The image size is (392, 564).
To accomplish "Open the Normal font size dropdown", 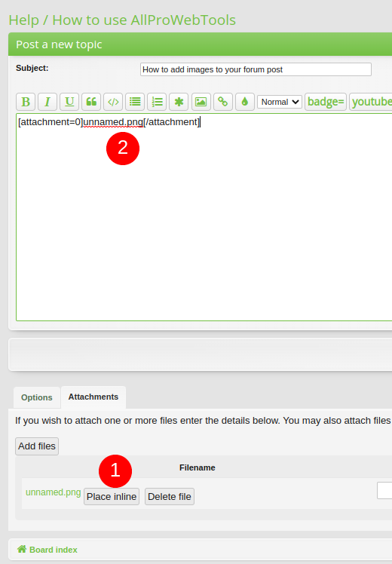I will [x=280, y=102].
